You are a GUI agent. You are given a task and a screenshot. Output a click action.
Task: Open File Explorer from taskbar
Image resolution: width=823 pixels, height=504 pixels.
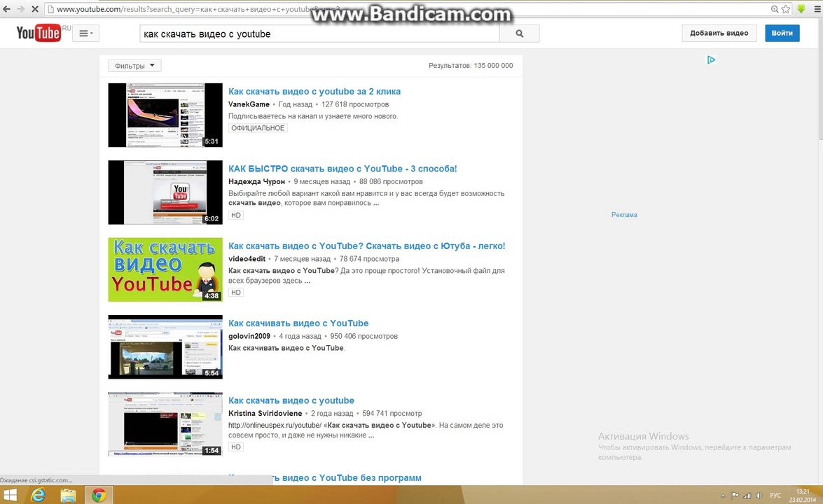point(68,495)
